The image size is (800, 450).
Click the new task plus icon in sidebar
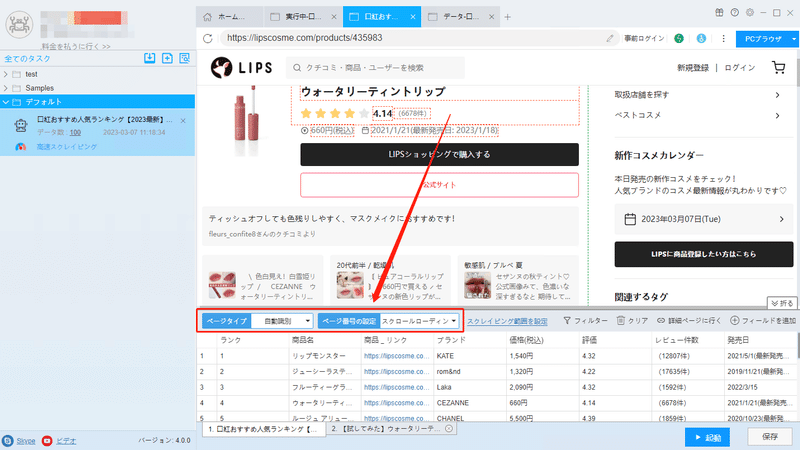[x=167, y=58]
